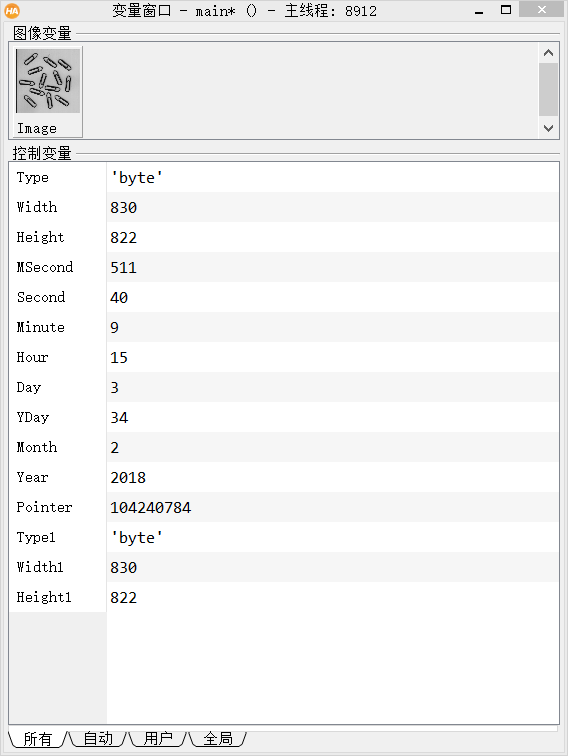
Task: Maximize the variable window
Action: (506, 10)
